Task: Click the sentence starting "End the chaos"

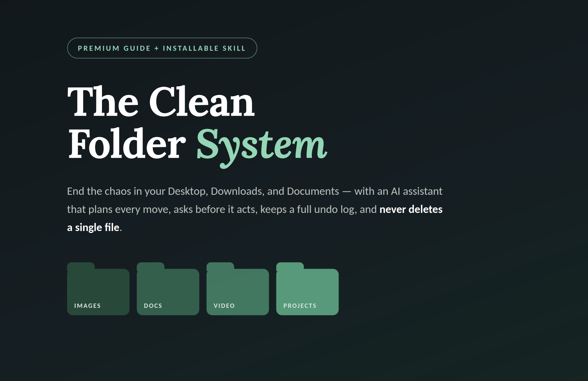Action: 255,209
